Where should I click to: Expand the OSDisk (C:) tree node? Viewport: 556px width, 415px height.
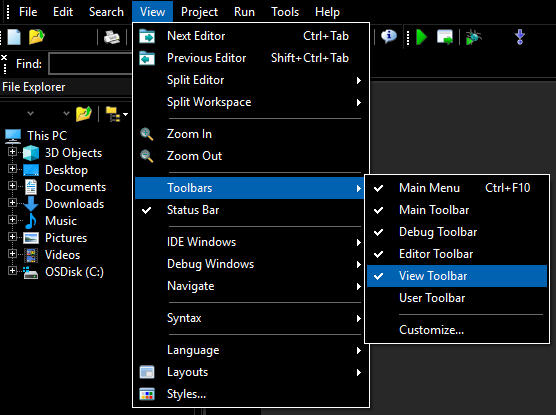[12, 271]
